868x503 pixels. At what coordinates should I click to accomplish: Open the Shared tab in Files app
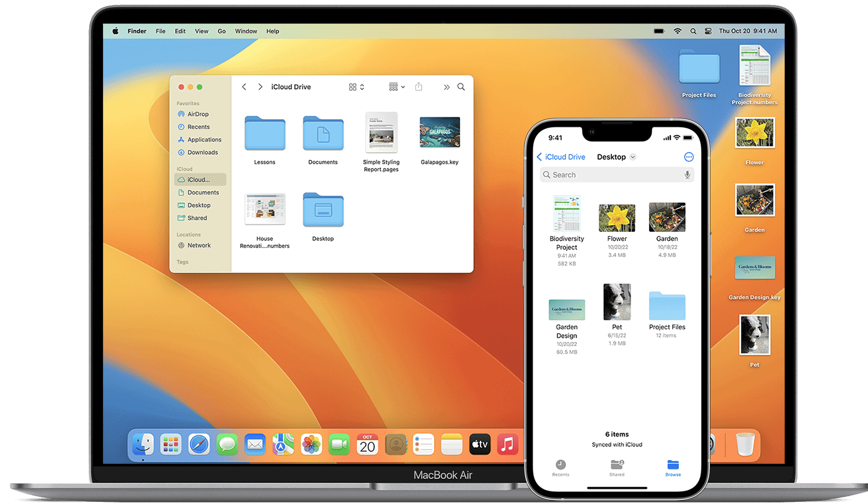tap(616, 468)
